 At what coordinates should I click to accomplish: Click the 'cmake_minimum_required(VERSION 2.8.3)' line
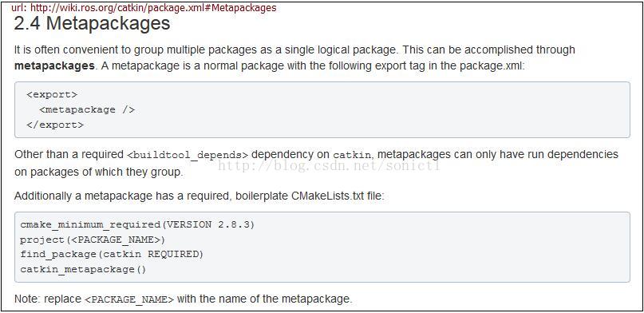click(x=137, y=224)
